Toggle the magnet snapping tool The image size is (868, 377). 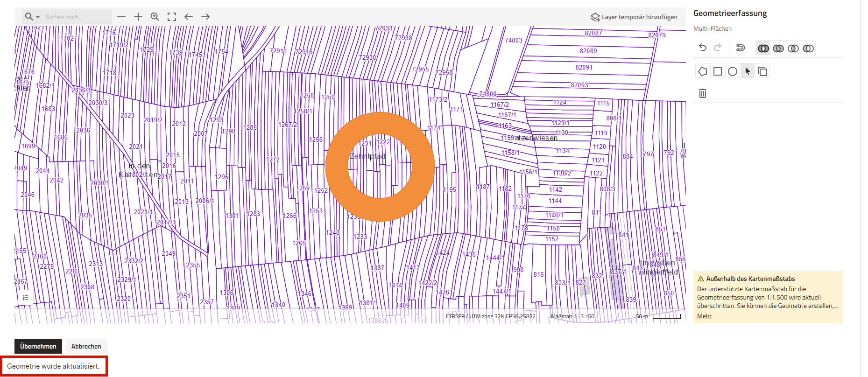coord(740,48)
